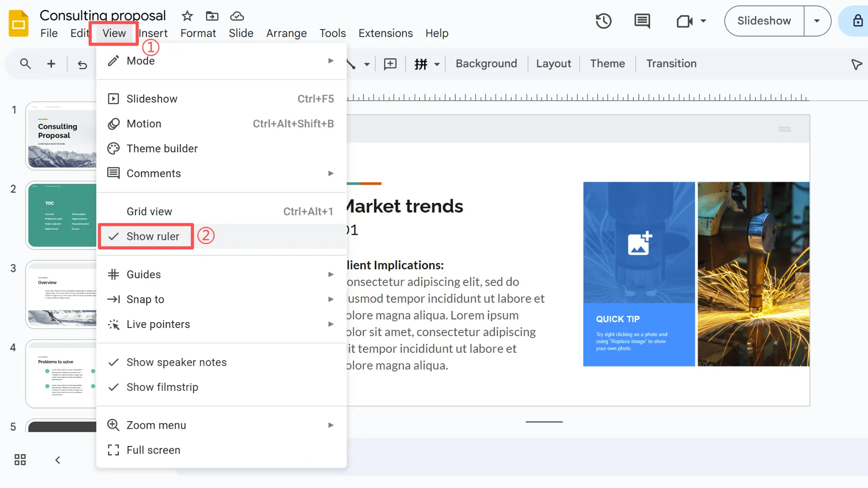This screenshot has height=488, width=868.
Task: Expand the Comments submenu
Action: (222, 173)
